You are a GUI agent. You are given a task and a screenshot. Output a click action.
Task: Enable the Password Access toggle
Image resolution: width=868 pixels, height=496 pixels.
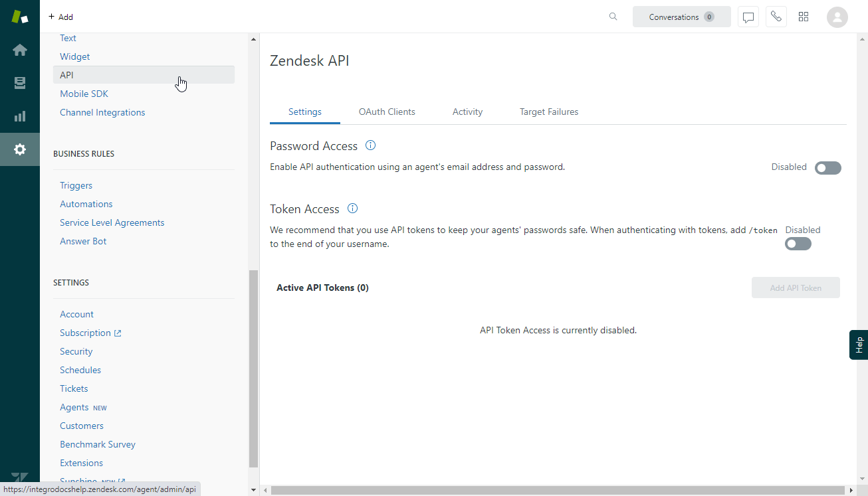(828, 168)
